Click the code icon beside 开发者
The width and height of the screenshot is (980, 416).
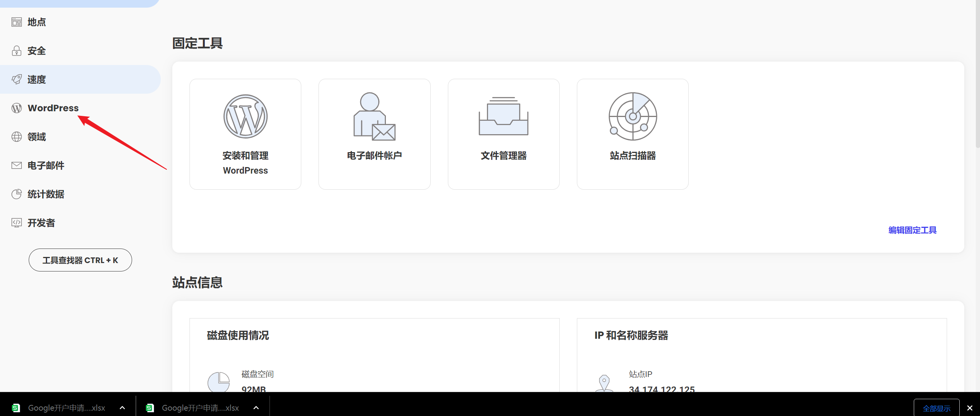tap(16, 223)
